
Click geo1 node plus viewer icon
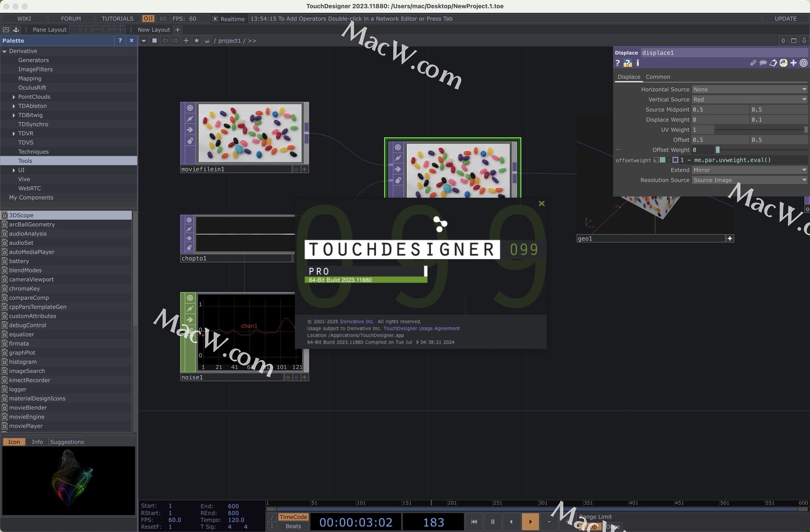click(730, 238)
